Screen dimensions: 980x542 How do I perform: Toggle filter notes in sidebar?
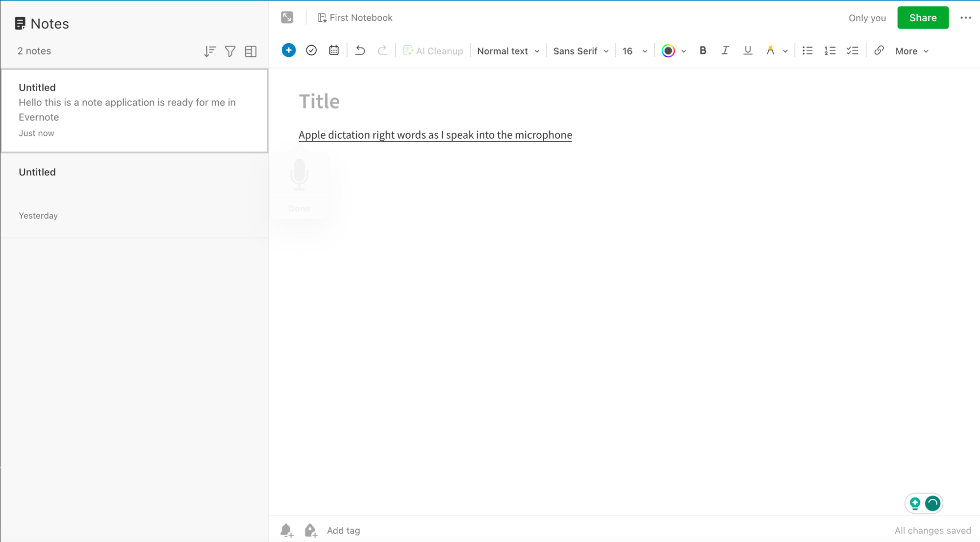[x=229, y=51]
